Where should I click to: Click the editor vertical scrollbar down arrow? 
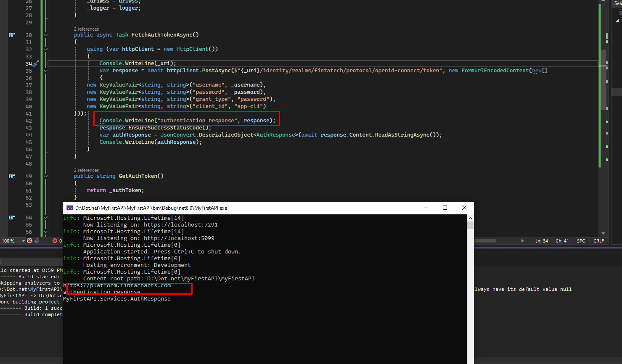pos(603,233)
